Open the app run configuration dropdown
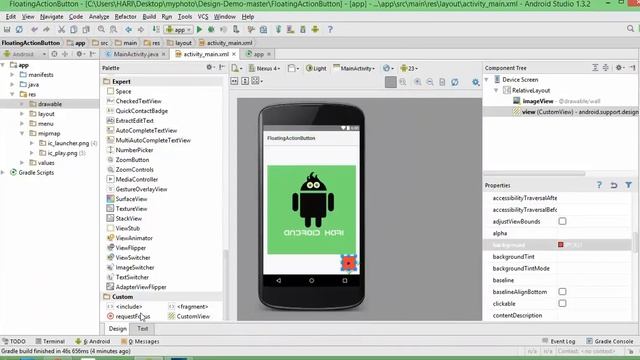 click(x=178, y=29)
